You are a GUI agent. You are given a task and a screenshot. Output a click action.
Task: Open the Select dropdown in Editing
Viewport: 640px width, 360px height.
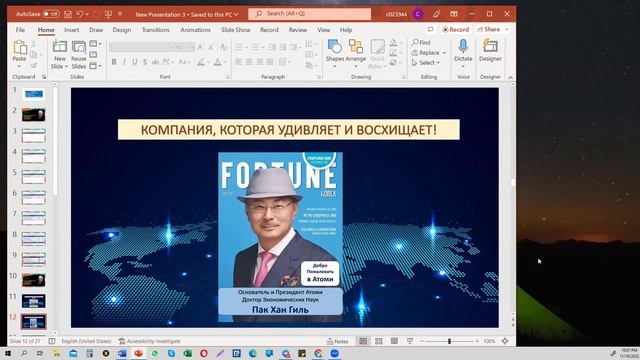pyautogui.click(x=426, y=63)
